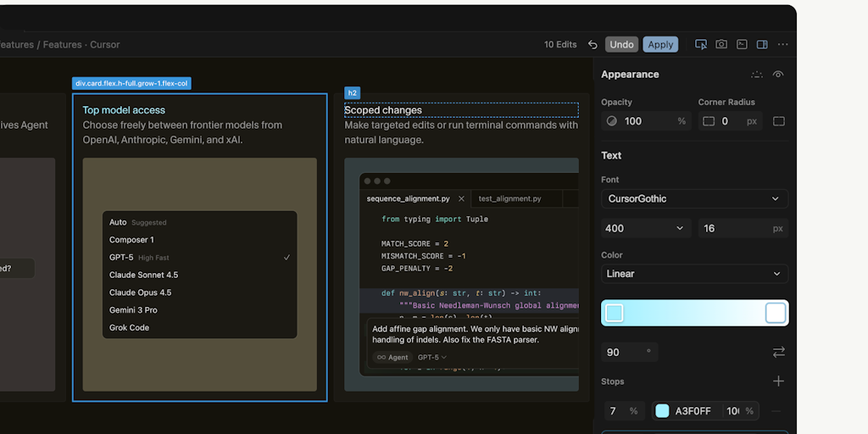Image resolution: width=868 pixels, height=434 pixels.
Task: Select GPT-5 in the model list
Action: pos(121,258)
